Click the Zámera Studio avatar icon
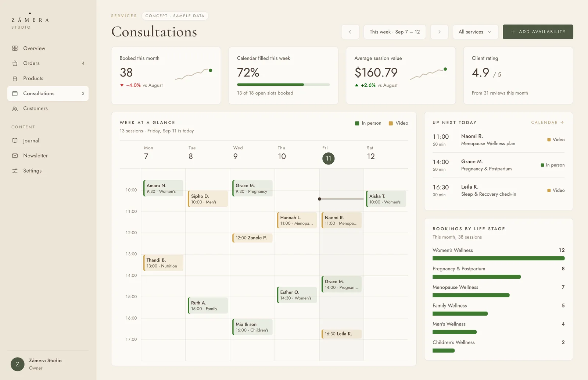 click(x=17, y=364)
